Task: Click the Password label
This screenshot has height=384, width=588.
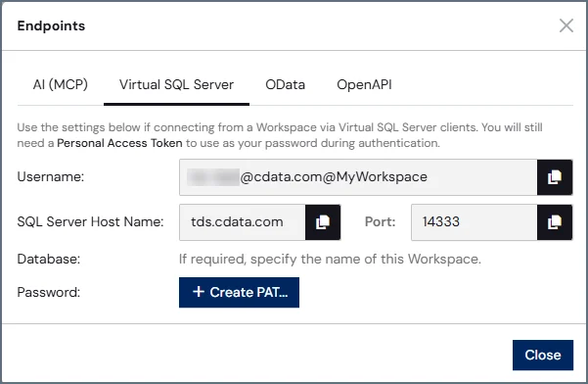Action: tap(49, 293)
